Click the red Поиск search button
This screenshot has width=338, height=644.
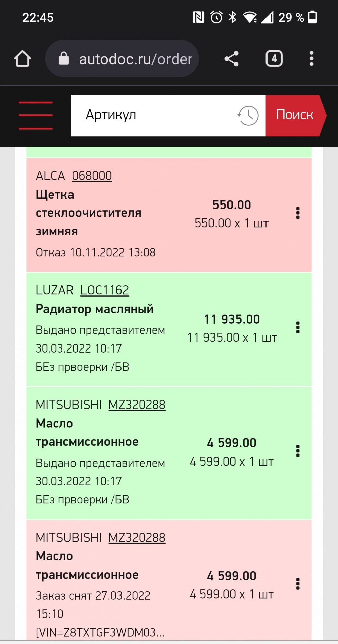[x=295, y=115]
